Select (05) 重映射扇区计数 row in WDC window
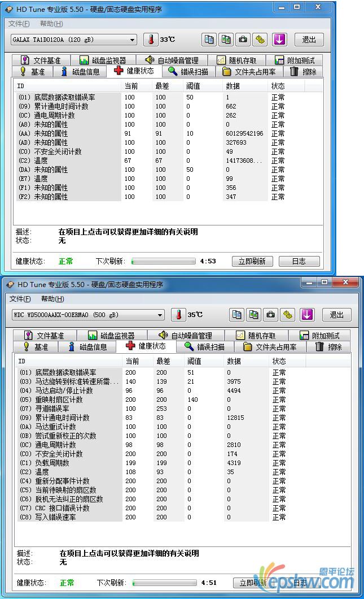 coord(182,400)
